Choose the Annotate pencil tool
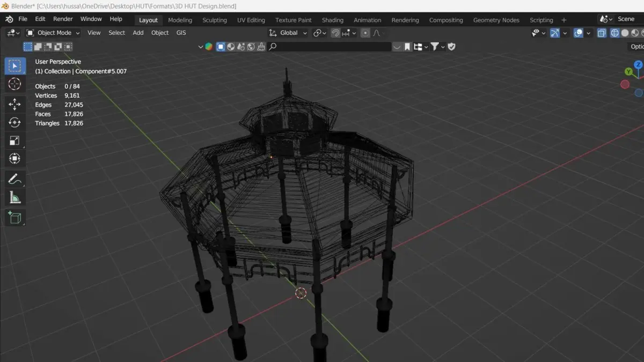The image size is (644, 362). click(14, 180)
